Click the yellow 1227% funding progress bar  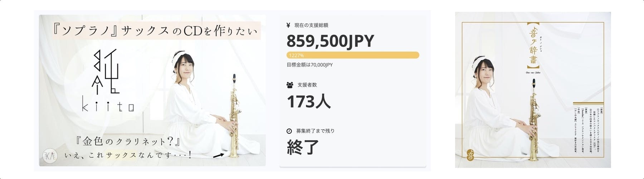point(353,55)
